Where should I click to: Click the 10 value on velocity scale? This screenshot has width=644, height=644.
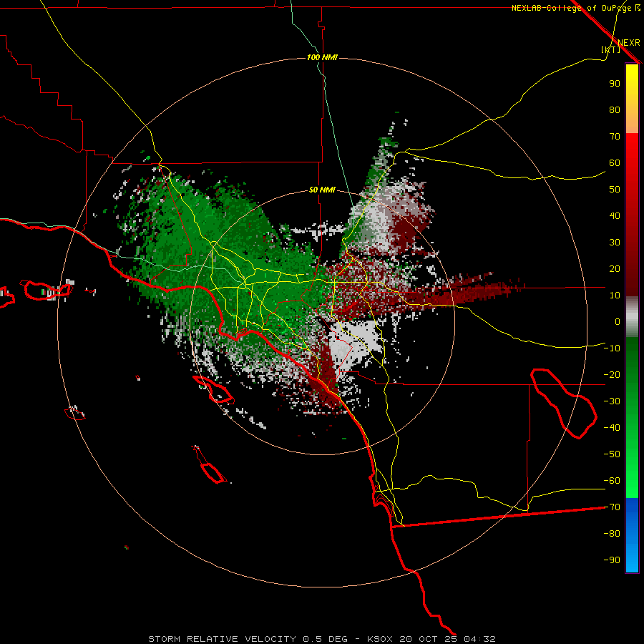click(x=615, y=296)
